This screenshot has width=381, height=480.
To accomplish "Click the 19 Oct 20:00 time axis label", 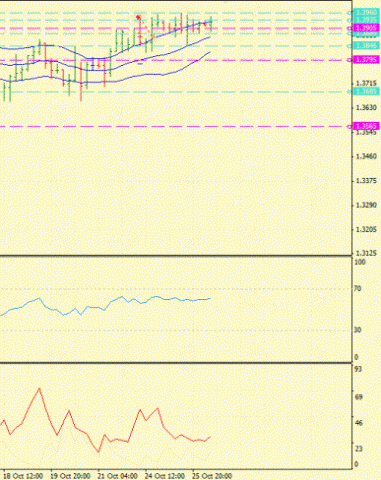I will (70, 476).
